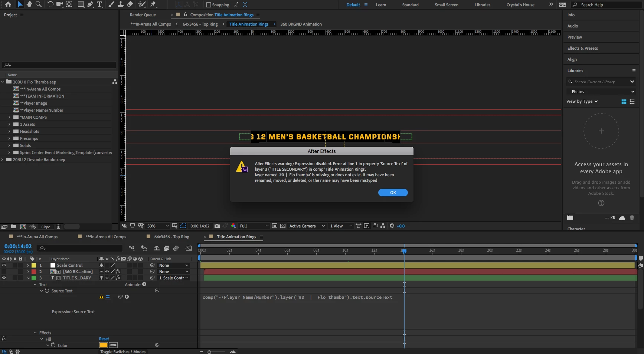The image size is (644, 354).
Task: Select the Rectangle shape tool
Action: pos(81,4)
